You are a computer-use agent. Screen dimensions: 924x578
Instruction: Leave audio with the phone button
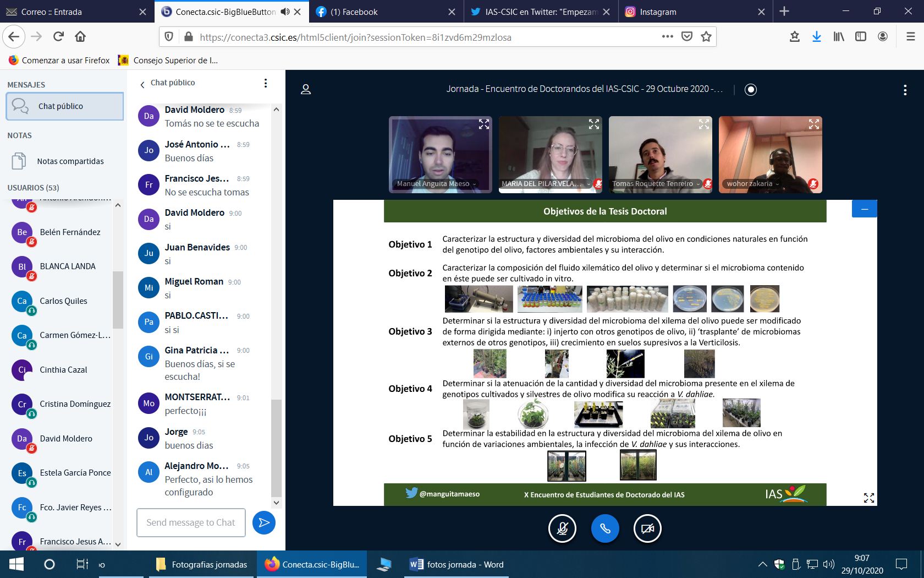[x=605, y=528]
